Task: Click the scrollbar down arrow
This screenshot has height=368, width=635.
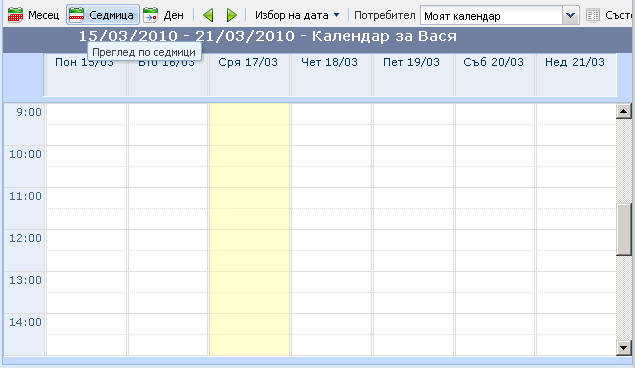Action: click(624, 347)
